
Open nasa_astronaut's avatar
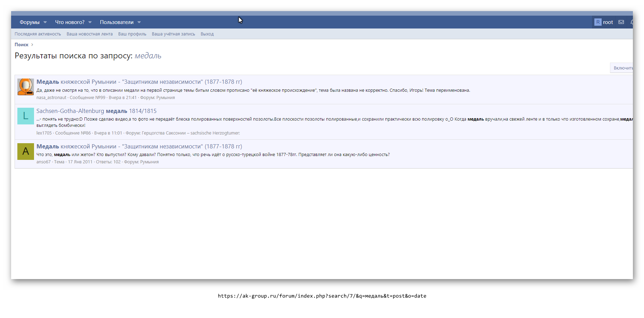[x=25, y=87]
